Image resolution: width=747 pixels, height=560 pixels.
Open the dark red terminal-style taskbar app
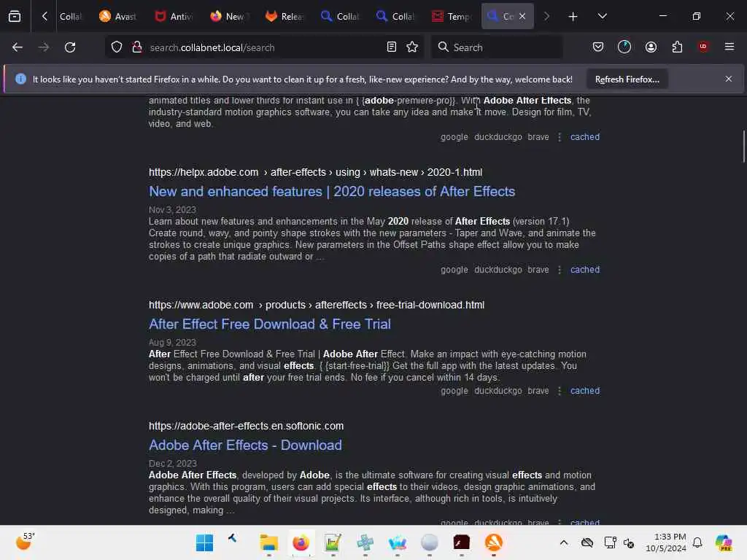[x=461, y=542]
